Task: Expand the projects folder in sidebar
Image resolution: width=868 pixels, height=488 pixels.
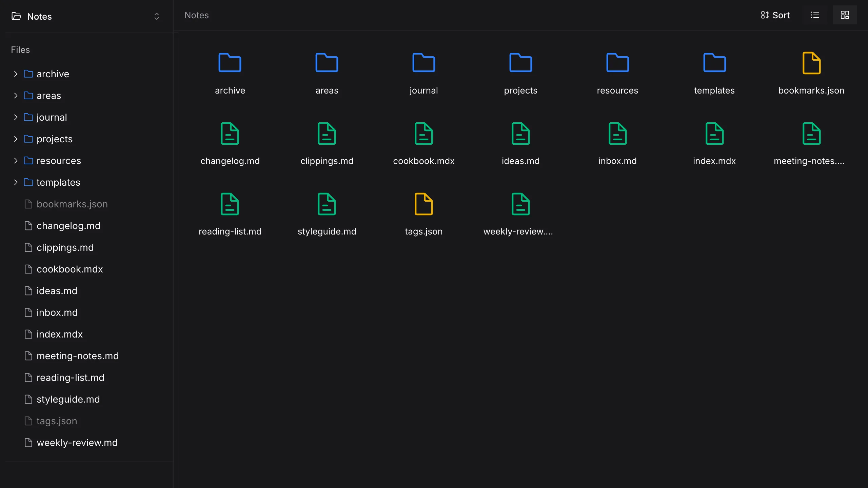Action: coord(16,139)
